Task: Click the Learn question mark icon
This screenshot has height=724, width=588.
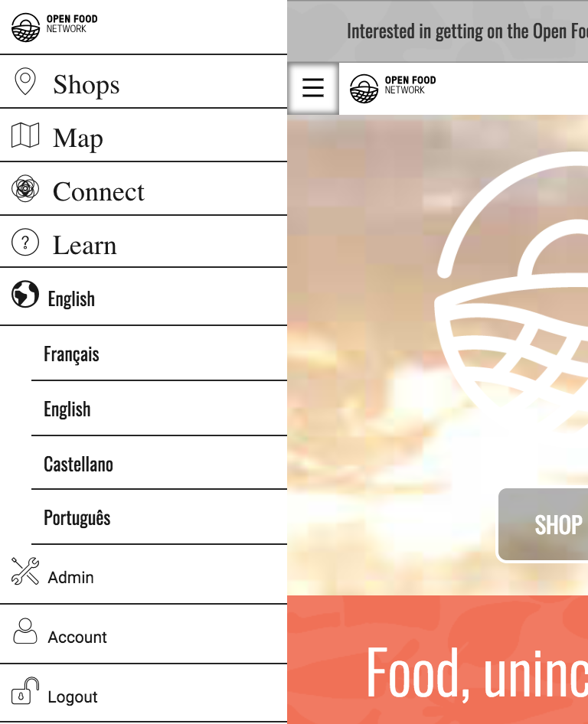Action: click(25, 242)
